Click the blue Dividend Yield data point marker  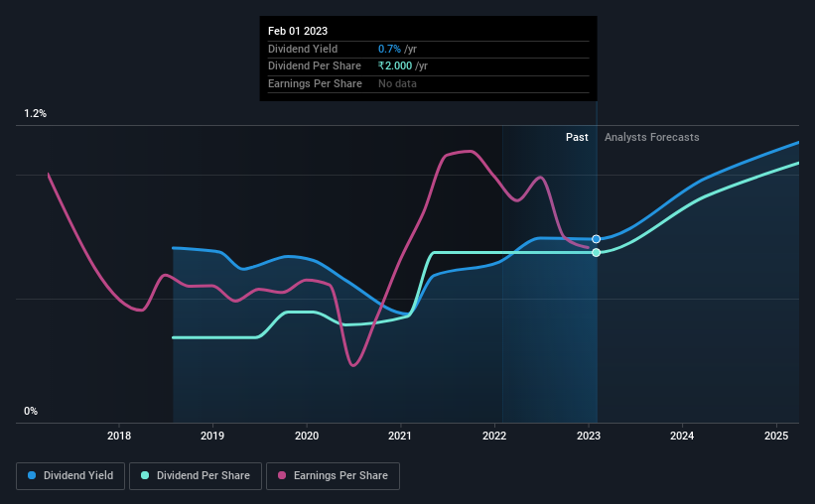coord(597,239)
